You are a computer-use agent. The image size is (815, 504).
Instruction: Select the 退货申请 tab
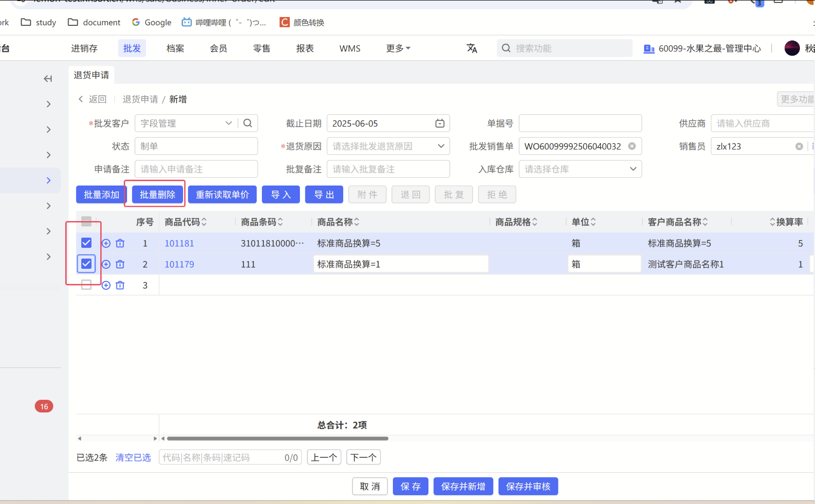tap(92, 75)
